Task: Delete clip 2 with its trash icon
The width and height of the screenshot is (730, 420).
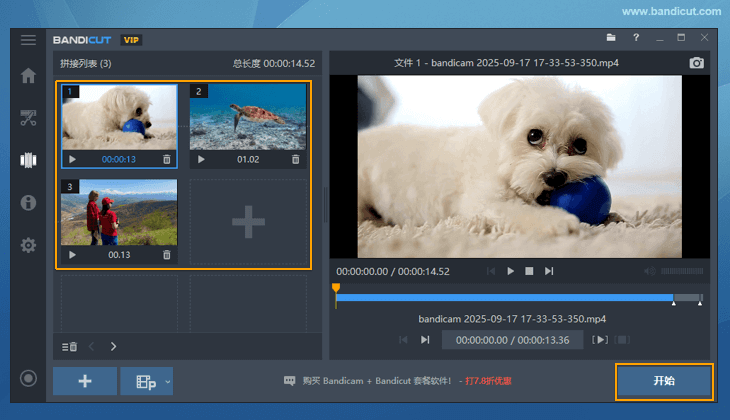Action: point(295,159)
